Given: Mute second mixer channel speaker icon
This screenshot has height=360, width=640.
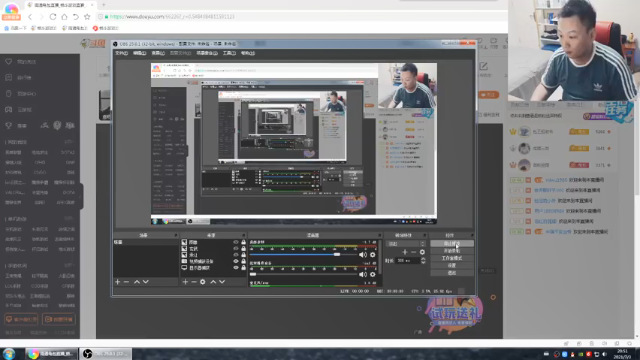Looking at the screenshot, I should 362,275.
